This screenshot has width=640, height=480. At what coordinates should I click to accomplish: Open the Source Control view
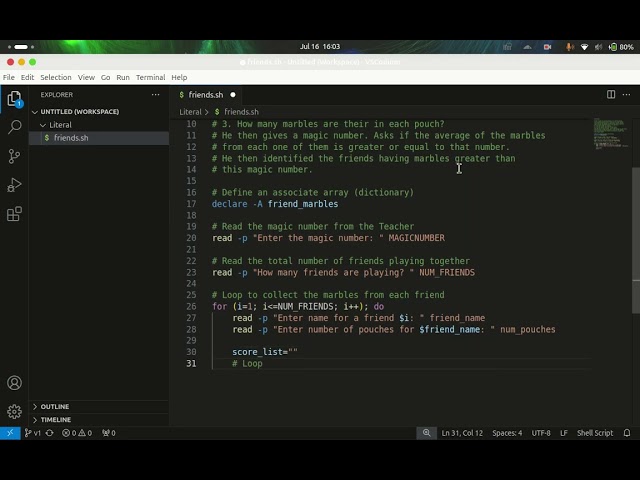click(14, 156)
